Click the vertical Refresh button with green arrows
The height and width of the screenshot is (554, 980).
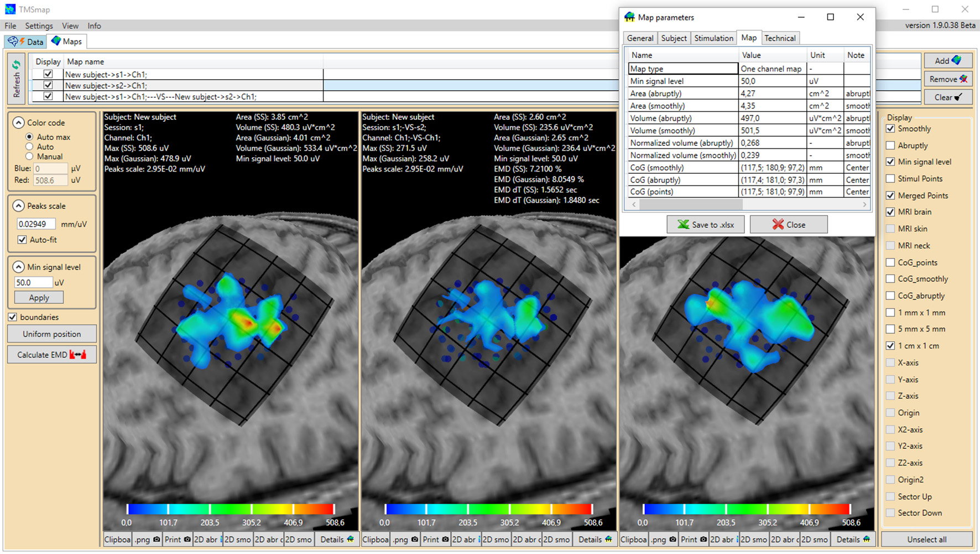(x=17, y=79)
